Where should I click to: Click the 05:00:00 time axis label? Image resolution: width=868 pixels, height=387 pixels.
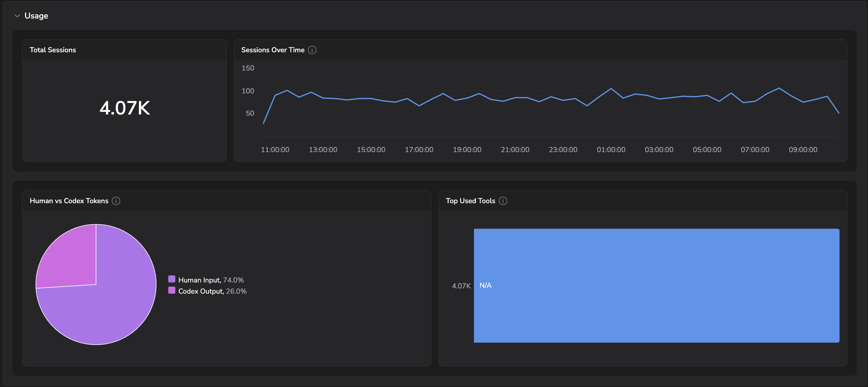pos(707,149)
